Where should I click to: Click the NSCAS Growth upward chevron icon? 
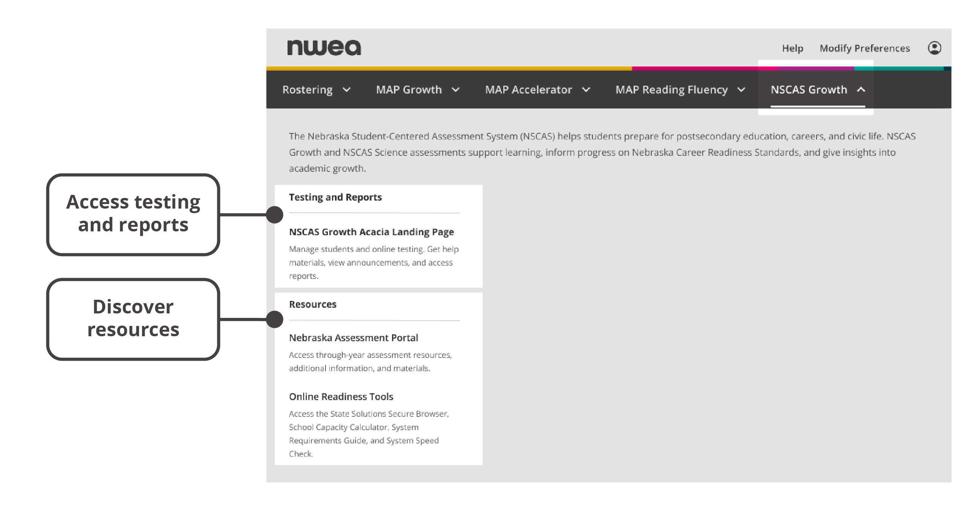coord(862,90)
